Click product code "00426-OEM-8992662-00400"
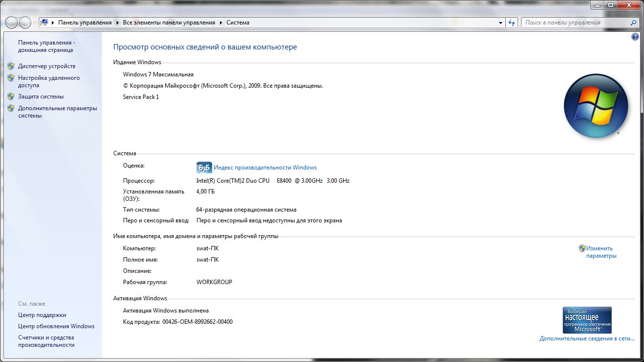Image resolution: width=644 pixels, height=362 pixels. click(x=198, y=322)
